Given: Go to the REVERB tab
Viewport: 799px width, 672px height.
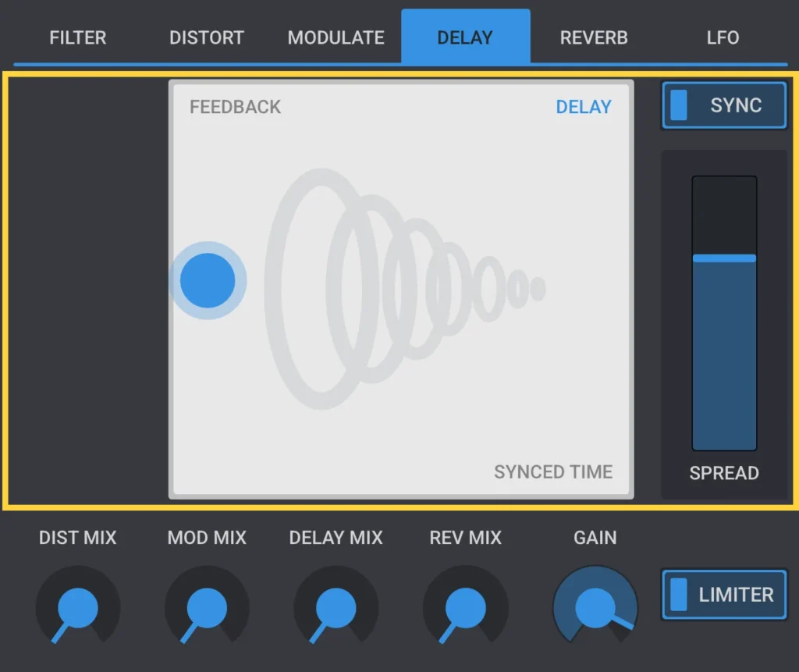Looking at the screenshot, I should [x=594, y=37].
